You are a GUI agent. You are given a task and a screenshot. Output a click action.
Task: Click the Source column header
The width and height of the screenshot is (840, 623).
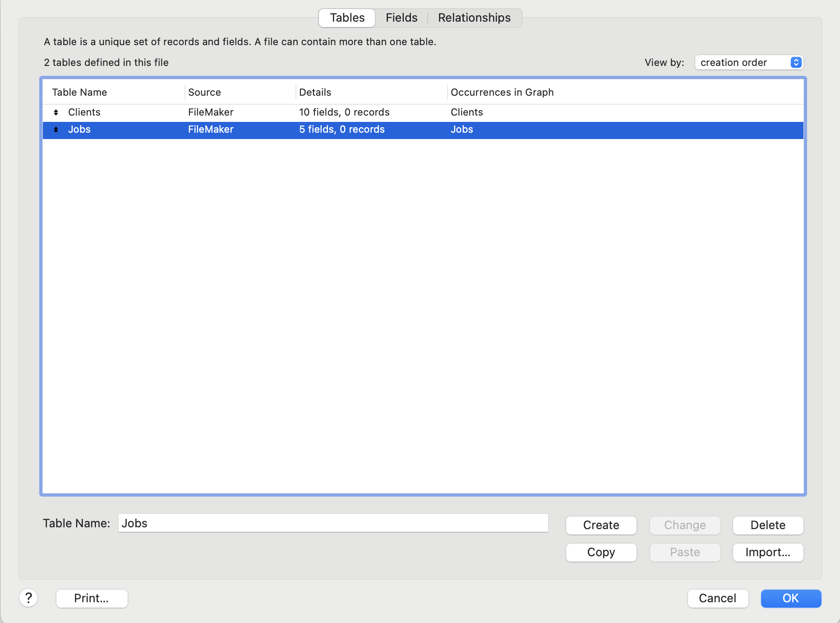[x=204, y=92]
